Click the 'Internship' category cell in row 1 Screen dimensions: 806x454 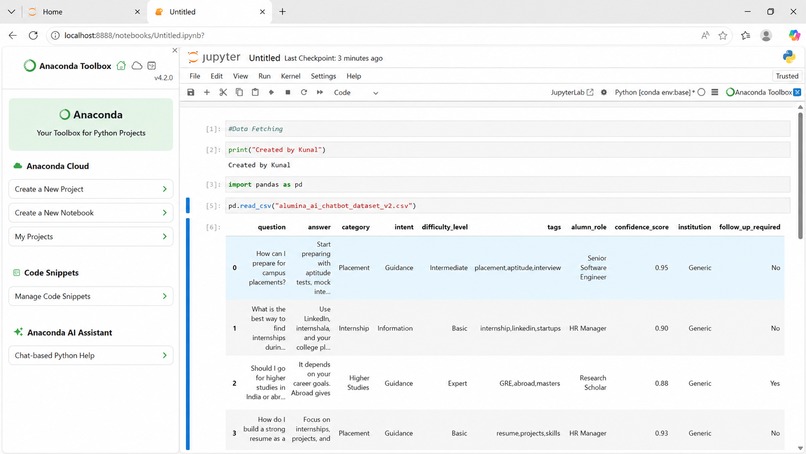(x=354, y=328)
